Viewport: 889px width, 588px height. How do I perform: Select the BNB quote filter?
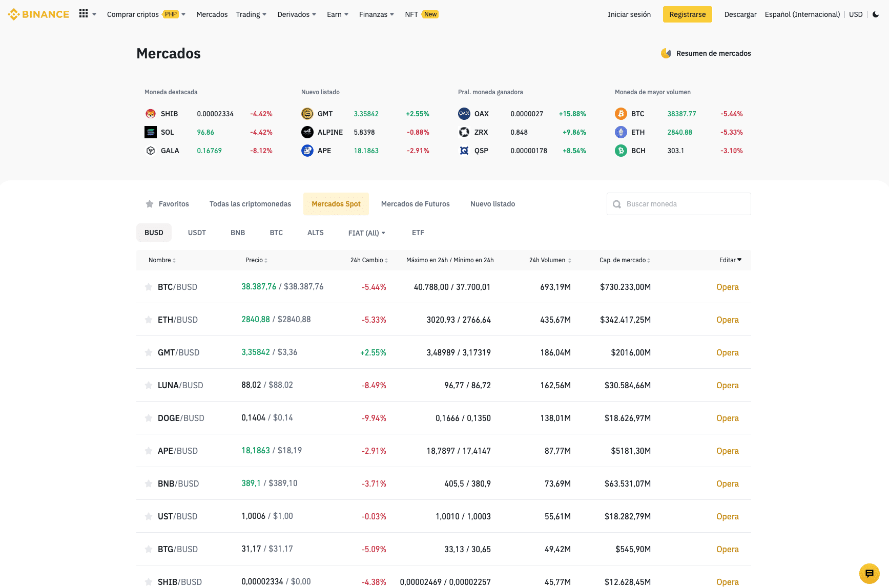coord(238,233)
